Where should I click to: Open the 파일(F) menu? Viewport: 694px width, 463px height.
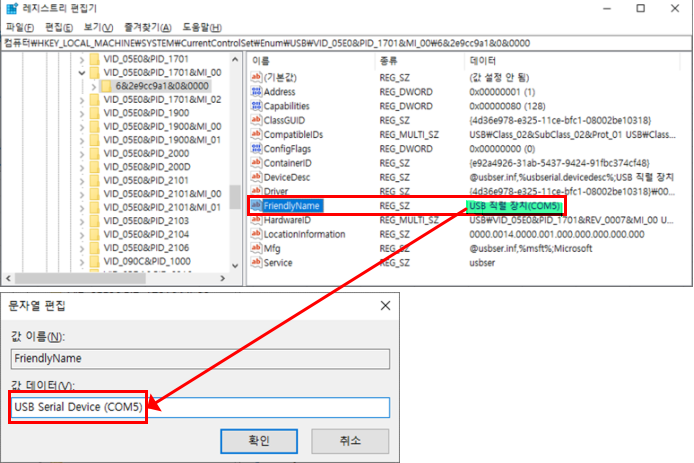coord(21,27)
